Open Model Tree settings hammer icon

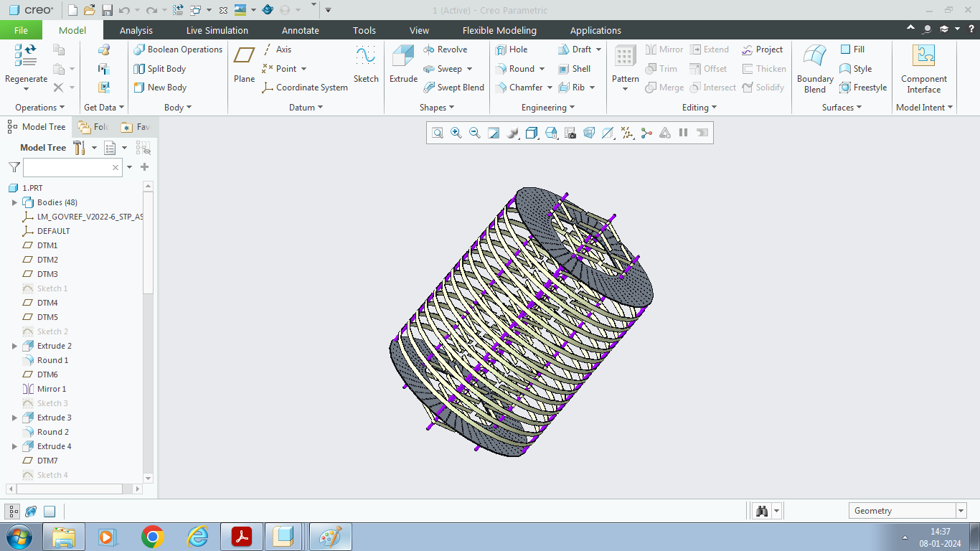coord(79,148)
